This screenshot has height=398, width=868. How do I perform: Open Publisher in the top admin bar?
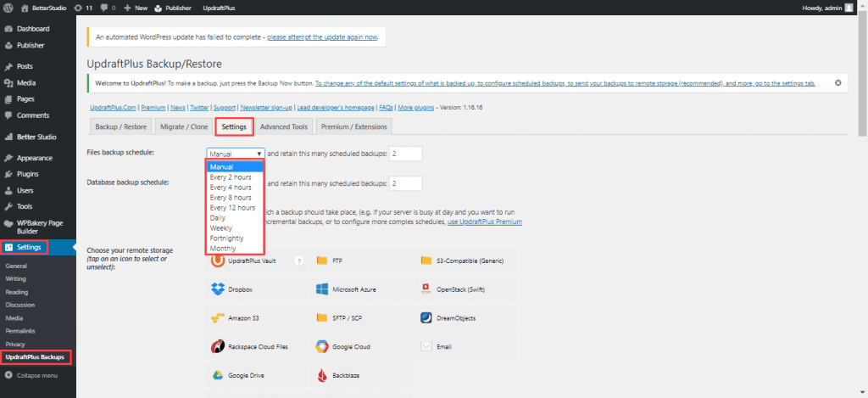pos(173,8)
